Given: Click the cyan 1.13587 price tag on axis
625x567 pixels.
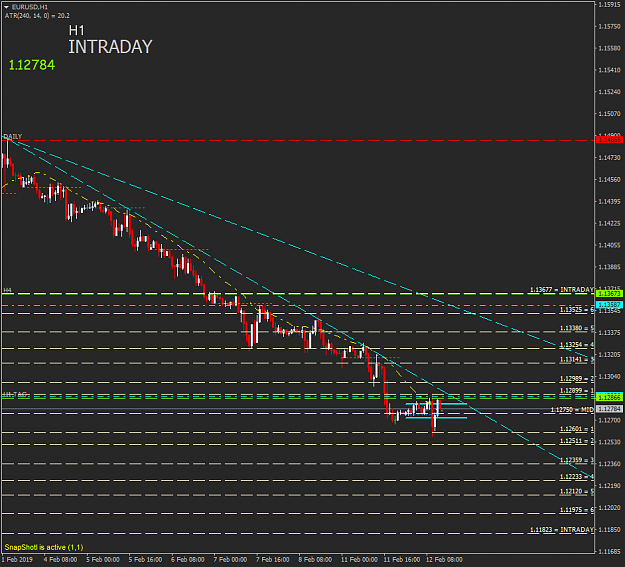Looking at the screenshot, I should tap(609, 305).
